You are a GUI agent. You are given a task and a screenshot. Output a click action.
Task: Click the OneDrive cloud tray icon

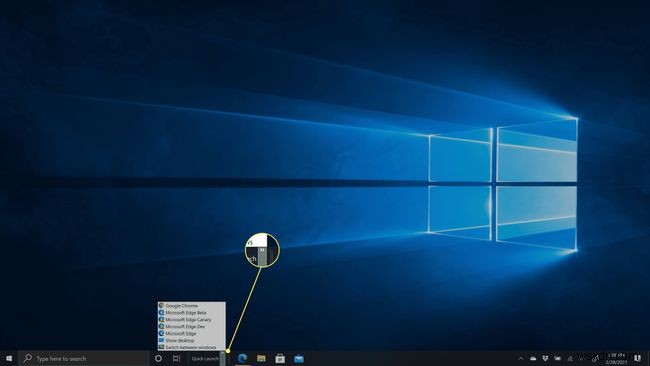(x=533, y=359)
